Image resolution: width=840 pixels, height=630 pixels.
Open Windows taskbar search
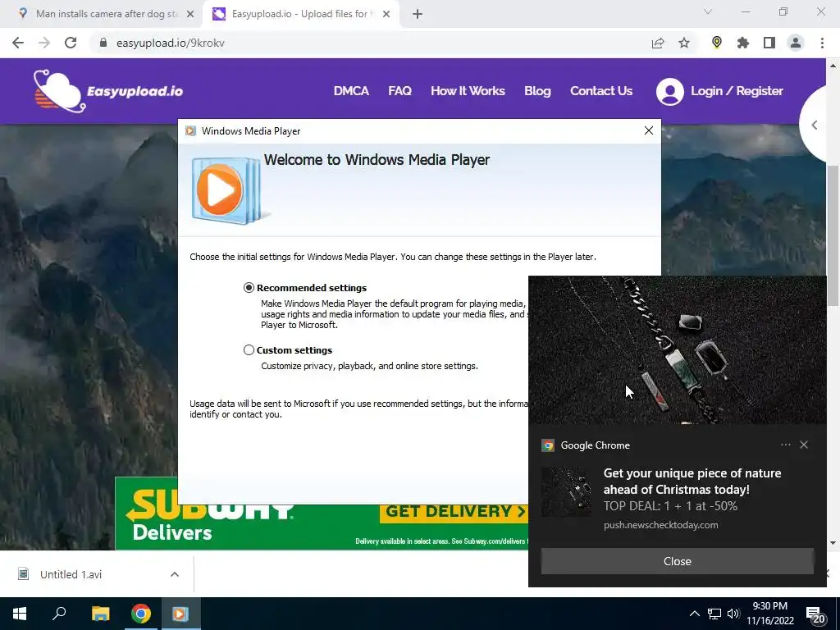(x=59, y=614)
